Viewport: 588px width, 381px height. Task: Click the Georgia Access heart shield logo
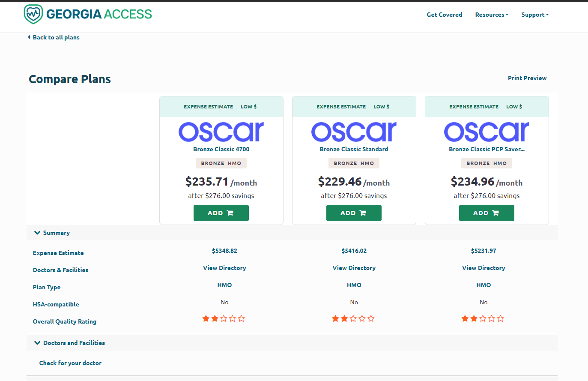[33, 14]
